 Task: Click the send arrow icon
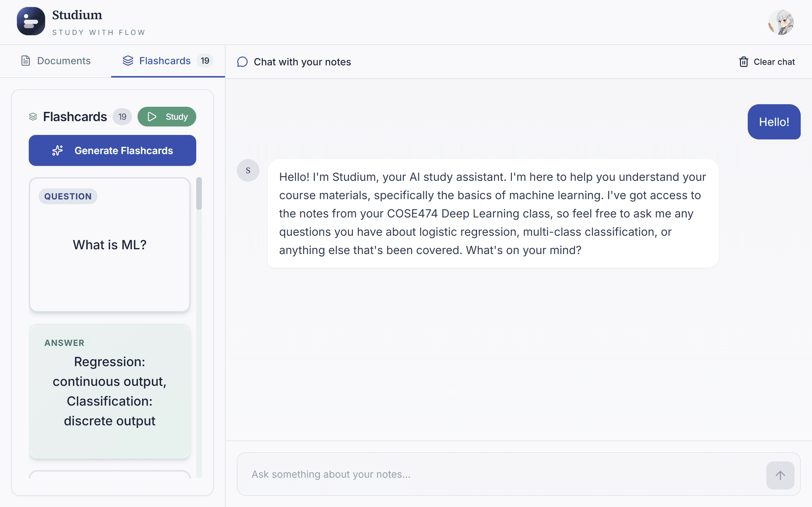pos(780,475)
